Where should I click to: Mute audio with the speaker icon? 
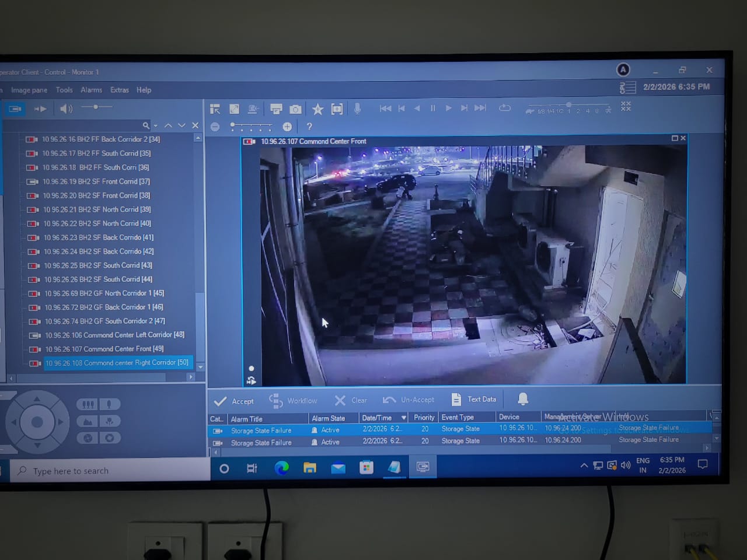(66, 108)
